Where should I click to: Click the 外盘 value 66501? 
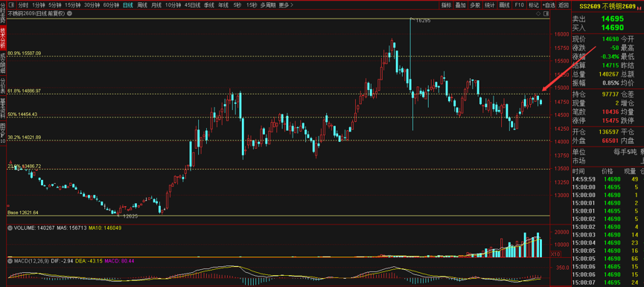coord(610,141)
